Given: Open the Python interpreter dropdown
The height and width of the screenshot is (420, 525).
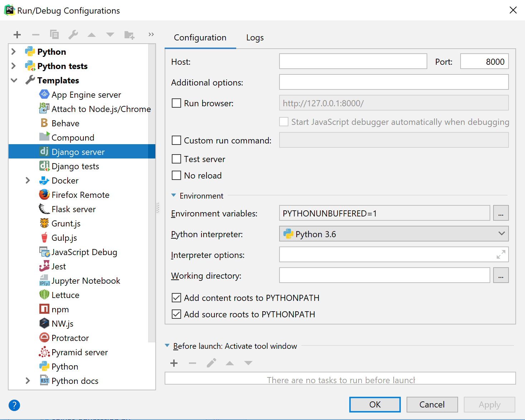Looking at the screenshot, I should tap(394, 234).
